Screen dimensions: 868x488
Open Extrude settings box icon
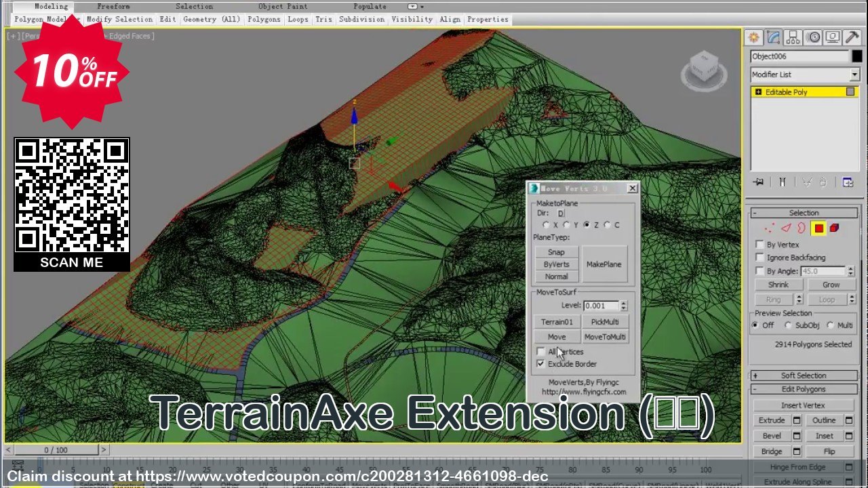797,420
